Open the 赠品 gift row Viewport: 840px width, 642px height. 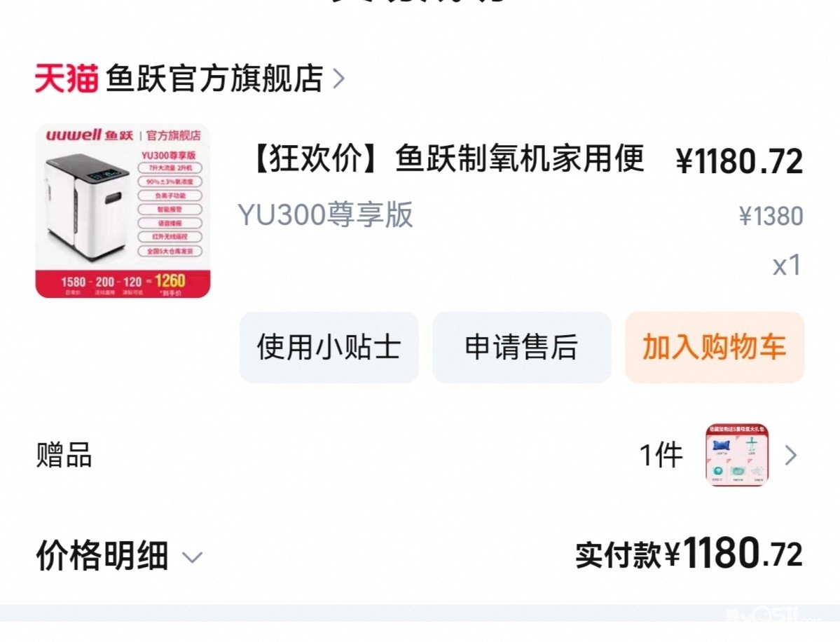tap(420, 456)
